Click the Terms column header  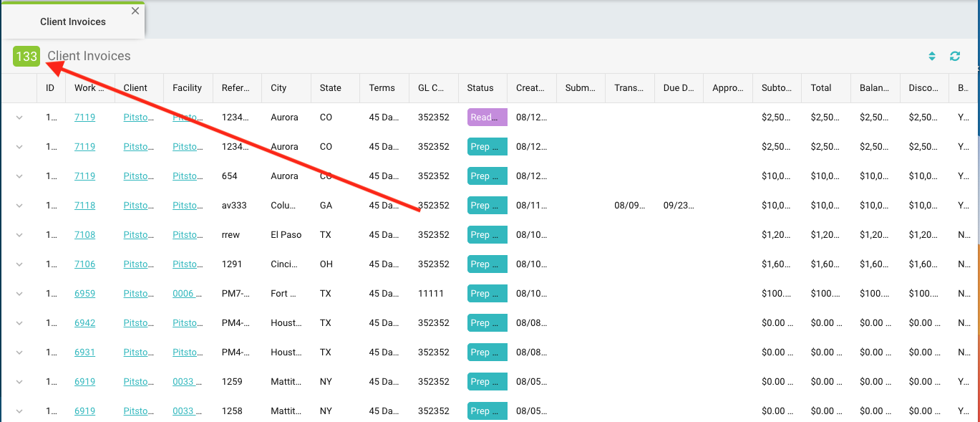tap(382, 88)
